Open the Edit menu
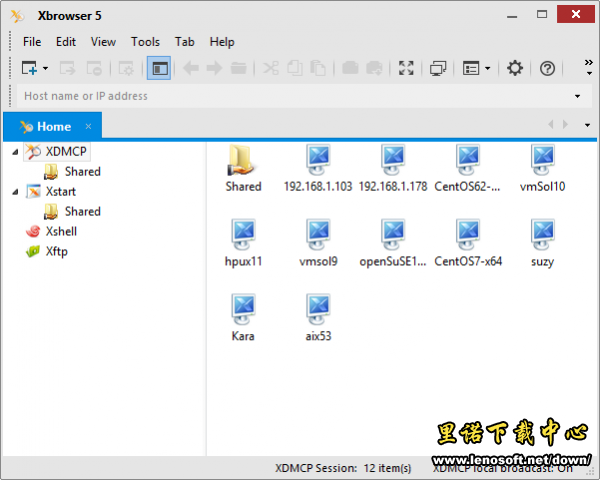 click(66, 42)
